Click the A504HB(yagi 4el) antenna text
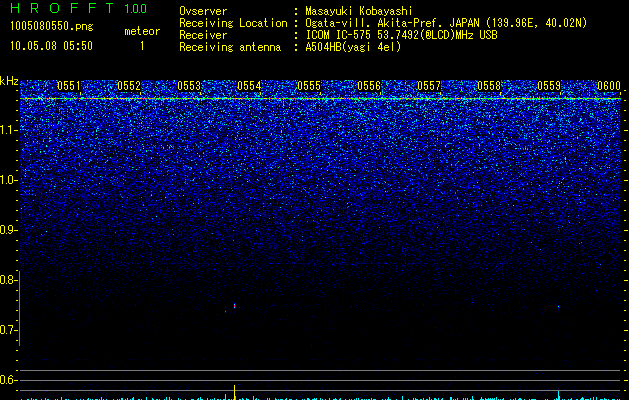This screenshot has height=400, width=629. (x=353, y=47)
